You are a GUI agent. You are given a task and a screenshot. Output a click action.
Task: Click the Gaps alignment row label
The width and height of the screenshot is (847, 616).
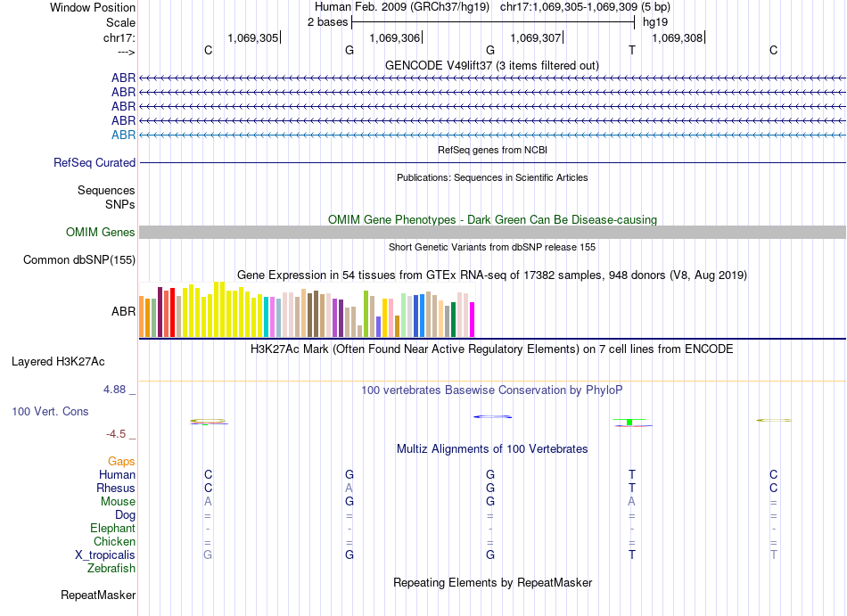tap(121, 461)
